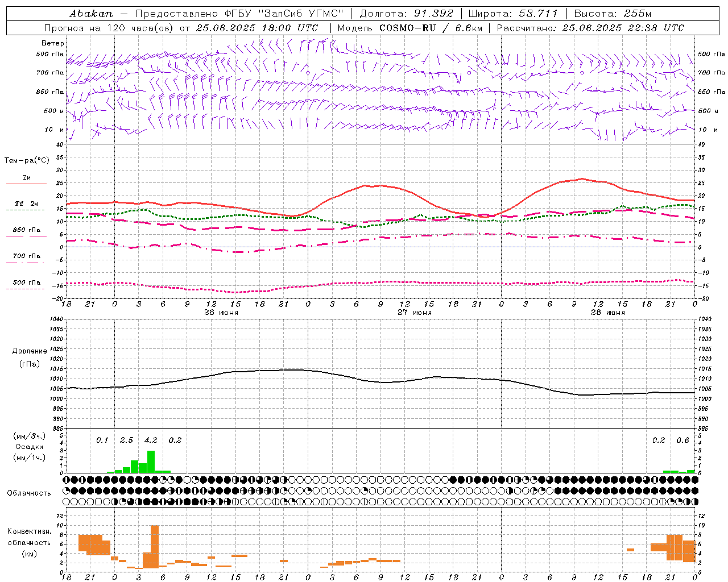Click the Тем-ра(°C) temperature label
This screenshot has width=728, height=582.
point(27,161)
